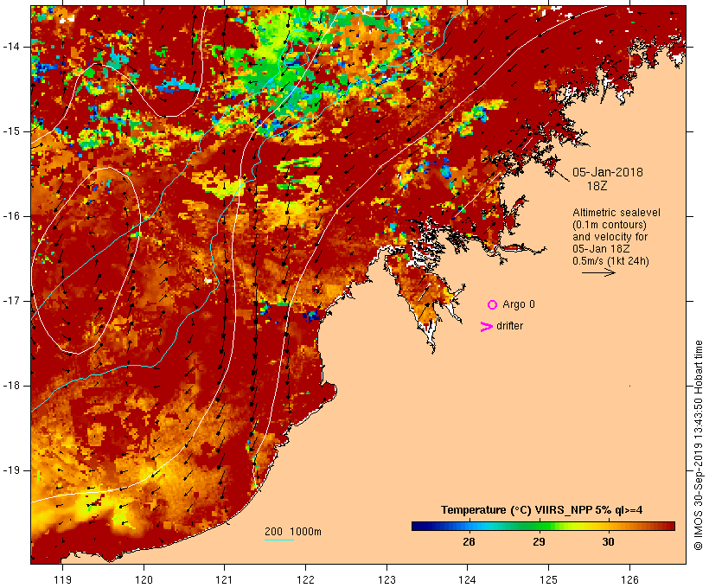Click the temperature color bar legend
709x588 pixels.
click(x=543, y=526)
